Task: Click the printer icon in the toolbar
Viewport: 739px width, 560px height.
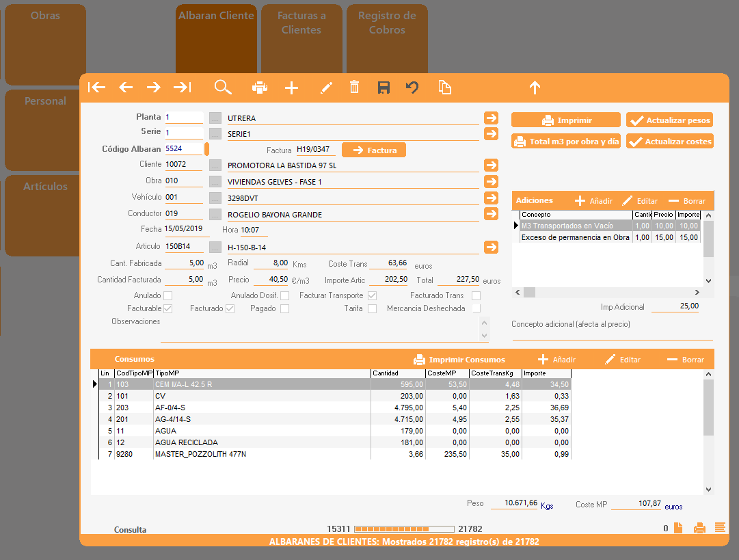Action: click(260, 87)
